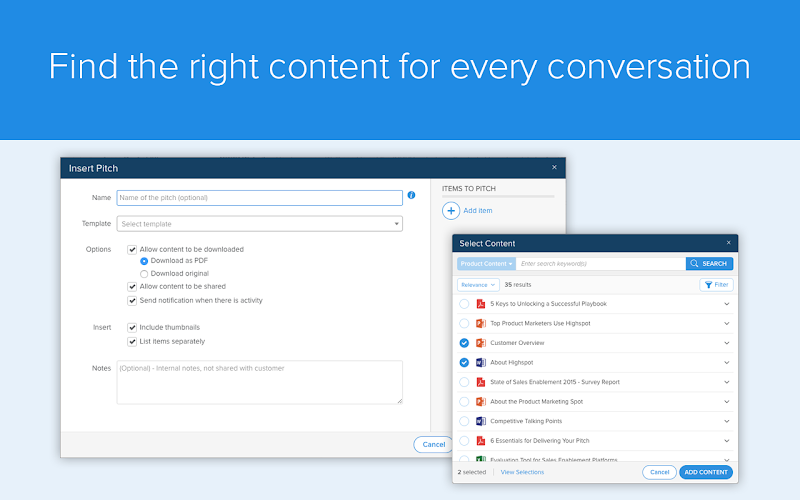Click the Cancel button in Select Content
Screen dimensions: 800x500
[x=659, y=472]
